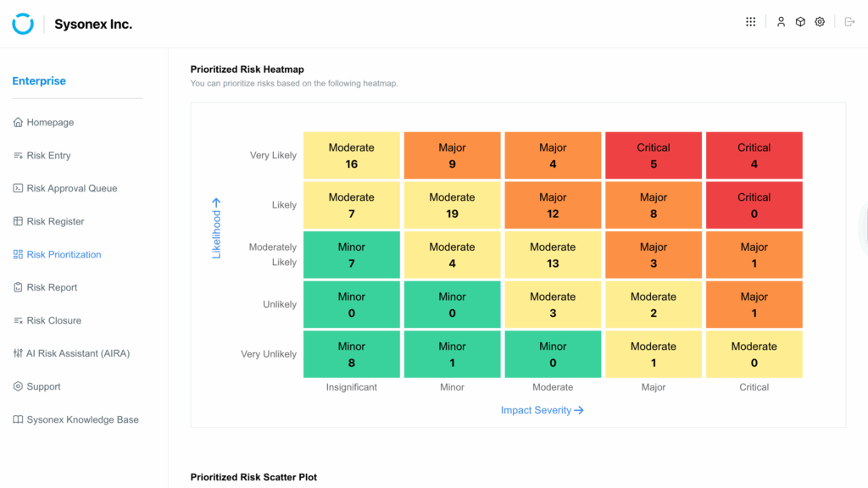Click the Homepage house icon
868x488 pixels.
[19, 122]
